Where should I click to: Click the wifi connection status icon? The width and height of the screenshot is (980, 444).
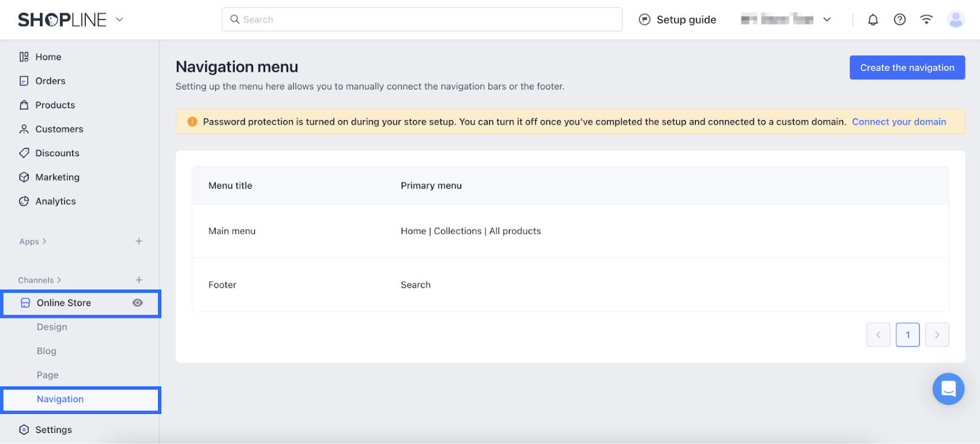pos(926,20)
